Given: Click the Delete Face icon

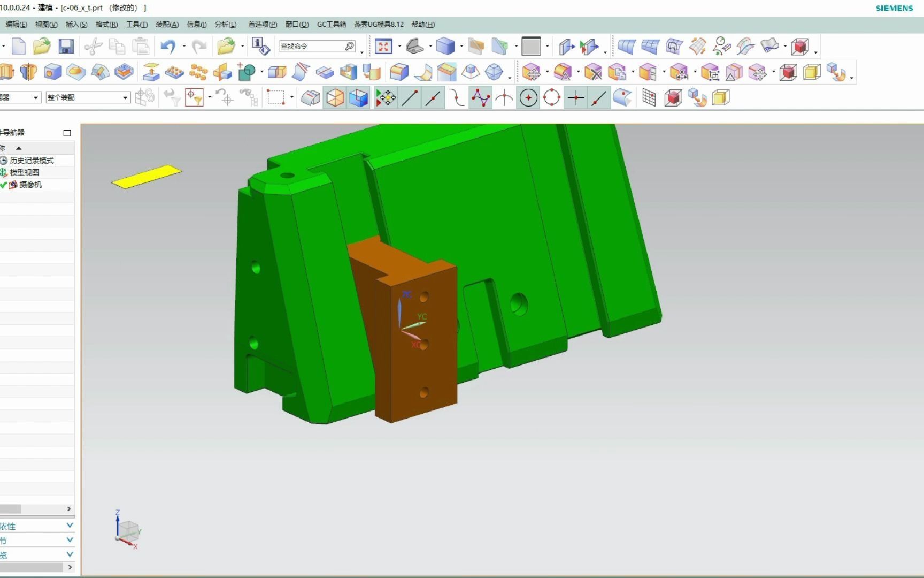Looking at the screenshot, I should (593, 72).
